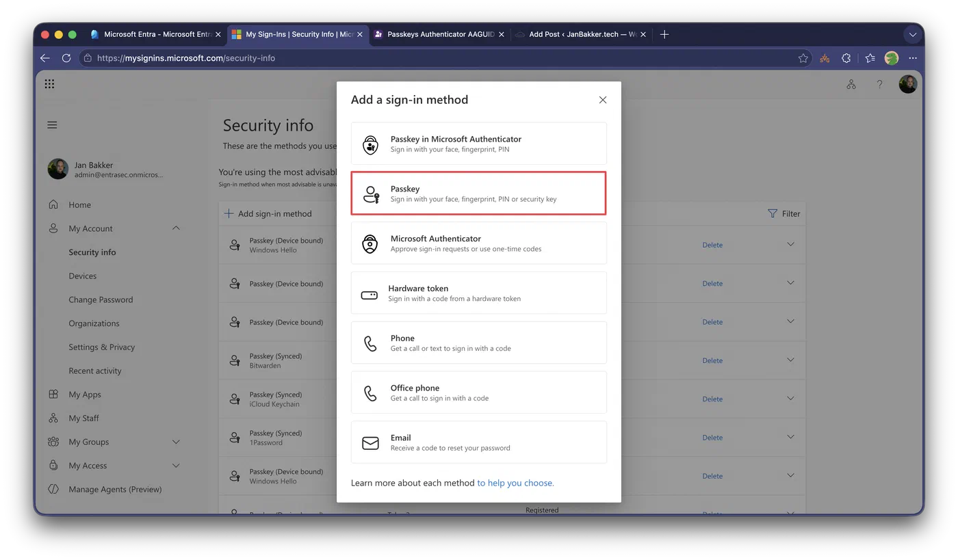The width and height of the screenshot is (958, 560).
Task: Open the app launcher waffle icon
Action: click(49, 84)
